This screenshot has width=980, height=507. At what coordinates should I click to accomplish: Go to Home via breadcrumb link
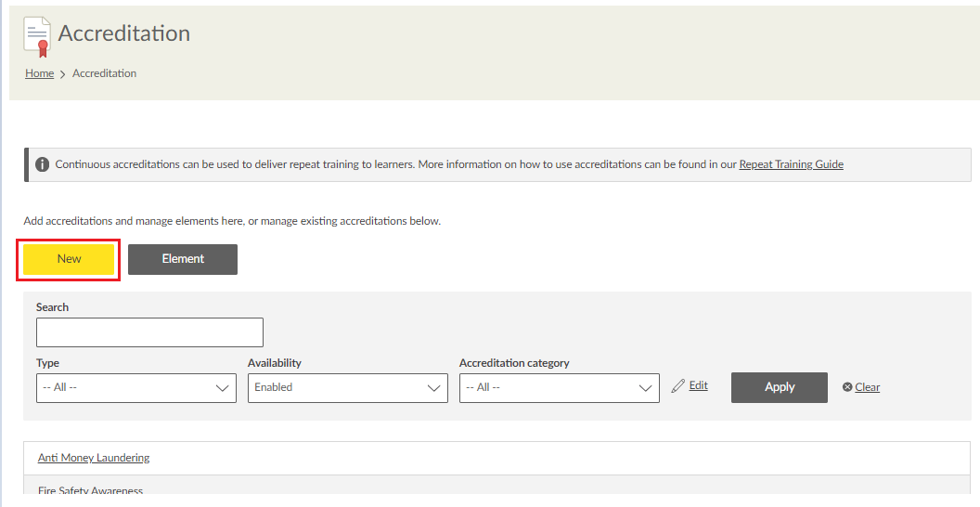click(x=39, y=73)
